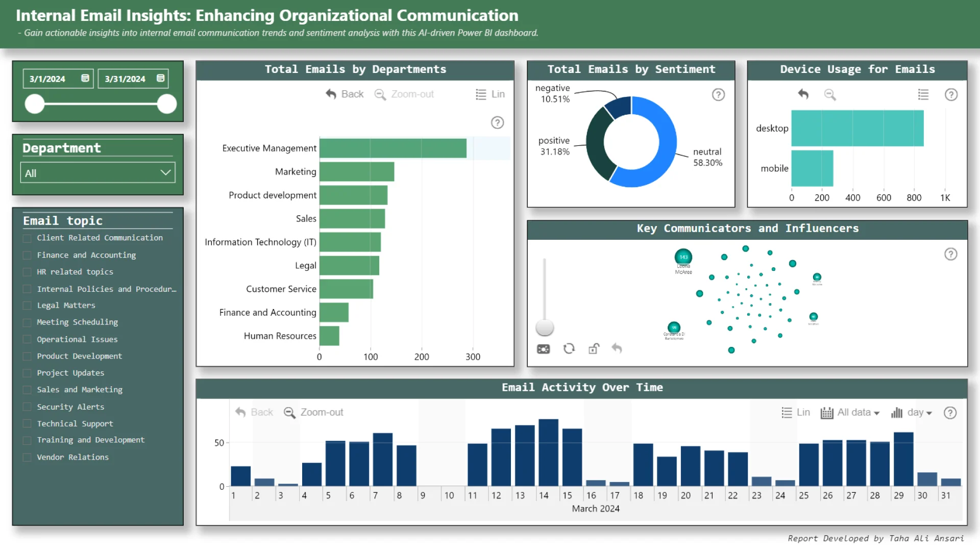Click the end date field 3/31/2024
Viewport: 980px width, 551px height.
133,79
